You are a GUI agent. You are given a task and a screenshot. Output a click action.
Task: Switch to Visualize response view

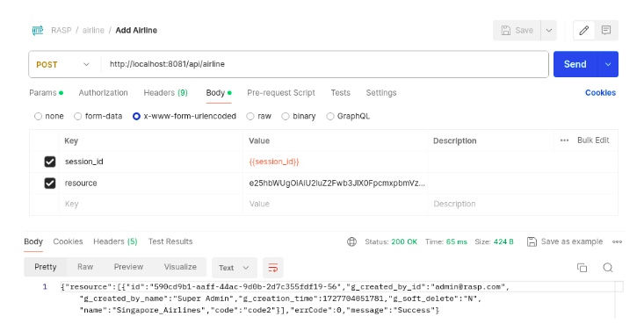click(180, 267)
